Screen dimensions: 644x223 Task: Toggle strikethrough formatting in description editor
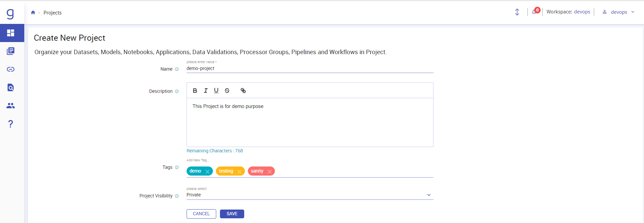click(227, 90)
